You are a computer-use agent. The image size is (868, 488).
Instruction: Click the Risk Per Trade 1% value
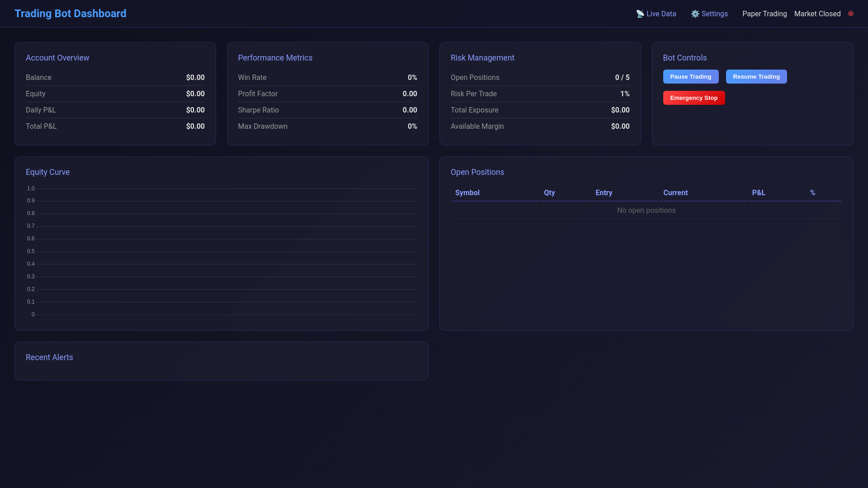point(625,94)
